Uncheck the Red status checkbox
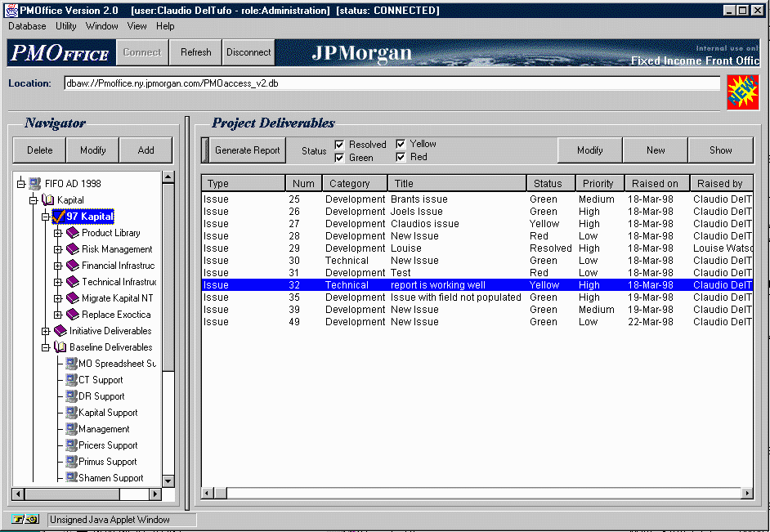Screen dimensions: 770x532 (401, 157)
